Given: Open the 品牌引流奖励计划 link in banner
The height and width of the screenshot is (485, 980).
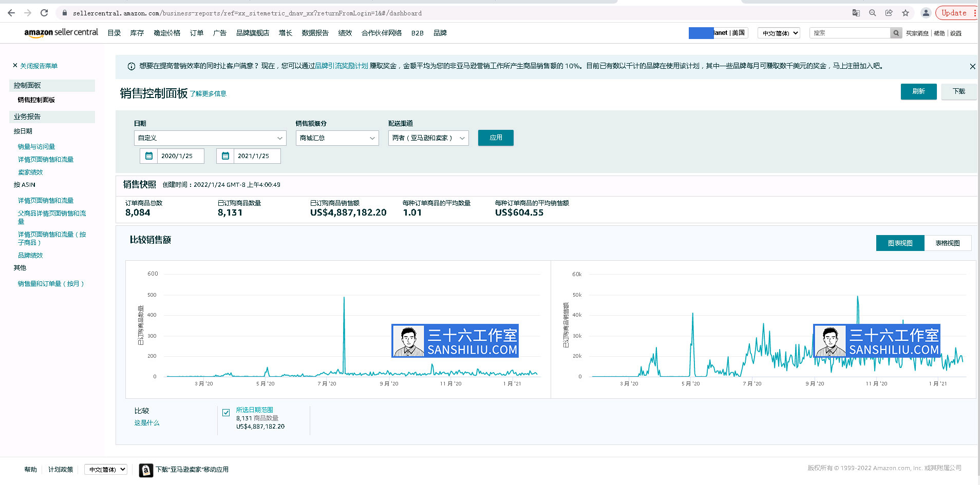Looking at the screenshot, I should click(342, 66).
